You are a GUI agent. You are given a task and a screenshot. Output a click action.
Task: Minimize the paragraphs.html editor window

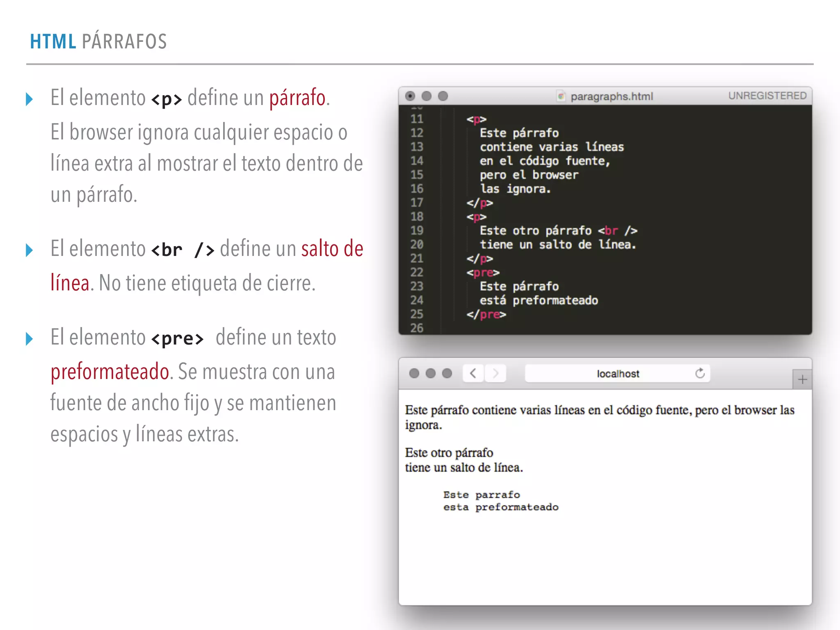pos(427,96)
